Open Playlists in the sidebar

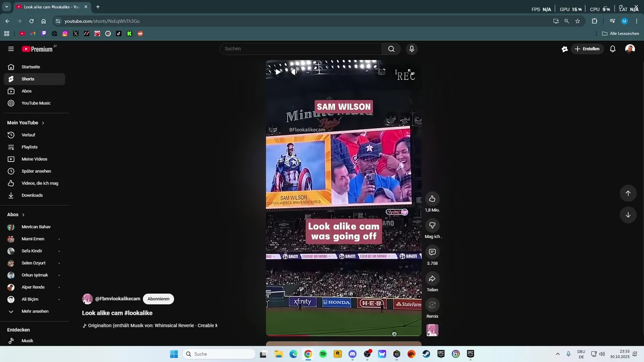34,147
